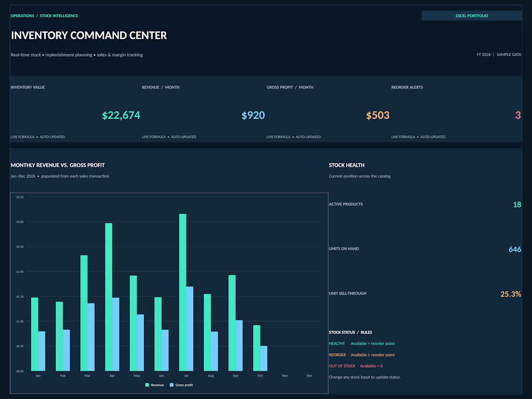Click the "Change any stock input" note
Viewport: 532px width, 399px height.
coord(365,377)
